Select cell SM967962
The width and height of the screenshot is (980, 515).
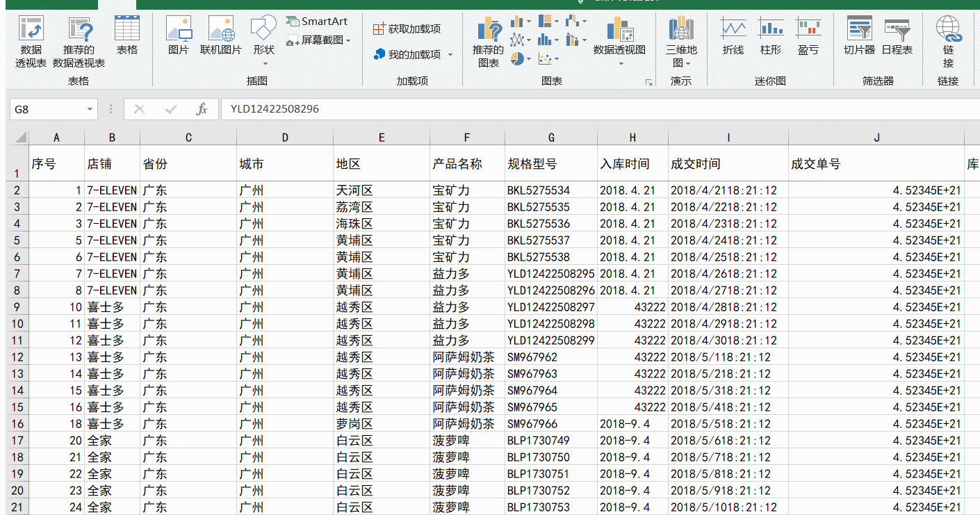pos(551,357)
